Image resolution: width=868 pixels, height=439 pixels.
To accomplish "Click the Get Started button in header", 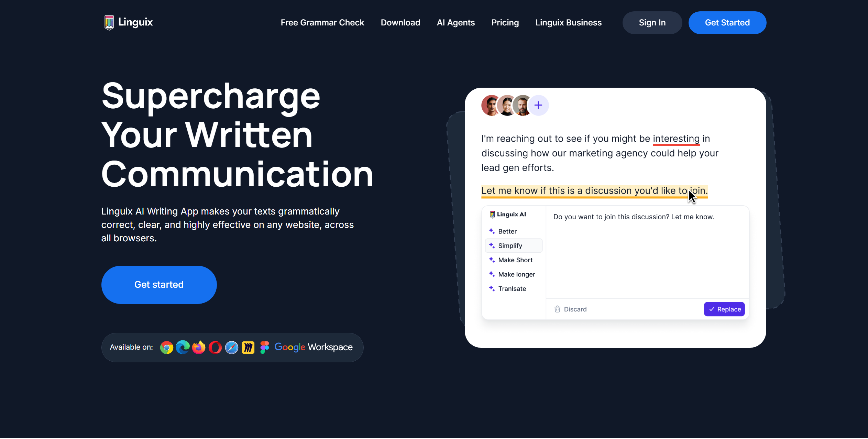I will (x=727, y=23).
